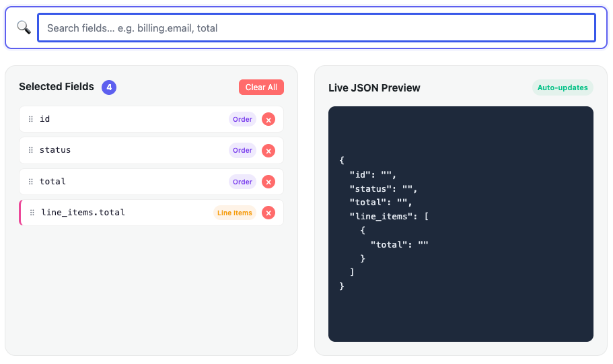The image size is (613, 364).
Task: Click the Live JSON Preview heading
Action: [x=374, y=88]
